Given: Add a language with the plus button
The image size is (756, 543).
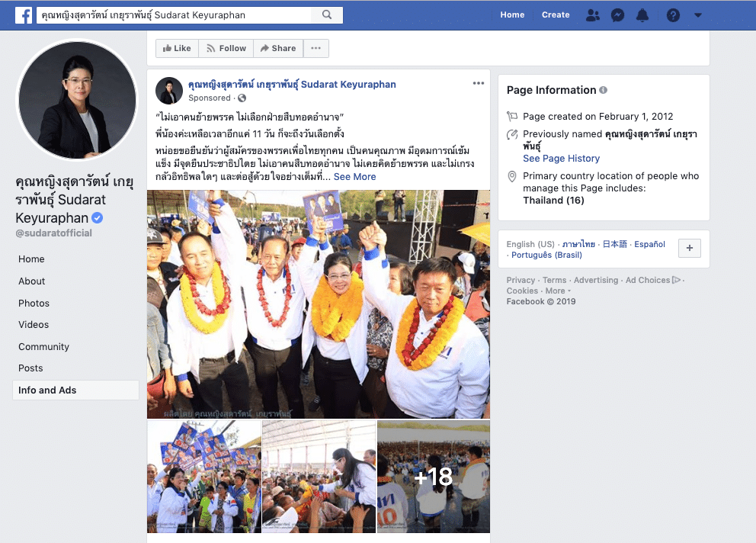Looking at the screenshot, I should (689, 249).
